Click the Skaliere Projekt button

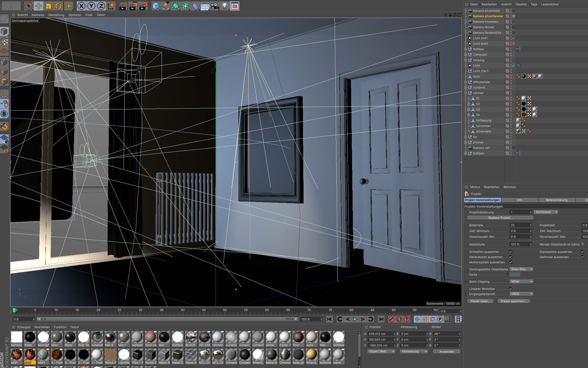tap(500, 218)
